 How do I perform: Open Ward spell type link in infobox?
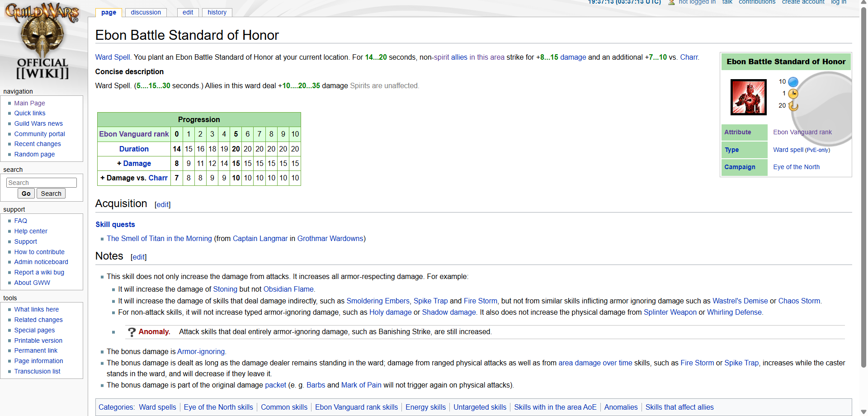pos(788,150)
